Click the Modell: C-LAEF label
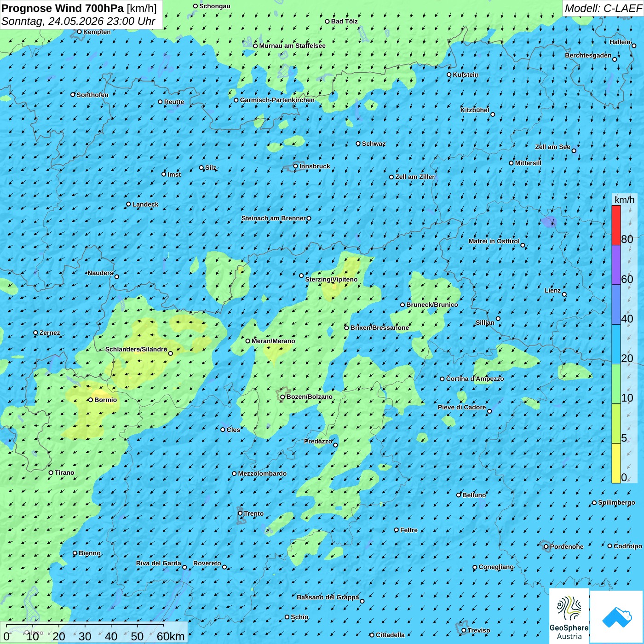The width and height of the screenshot is (644, 644). click(603, 8)
